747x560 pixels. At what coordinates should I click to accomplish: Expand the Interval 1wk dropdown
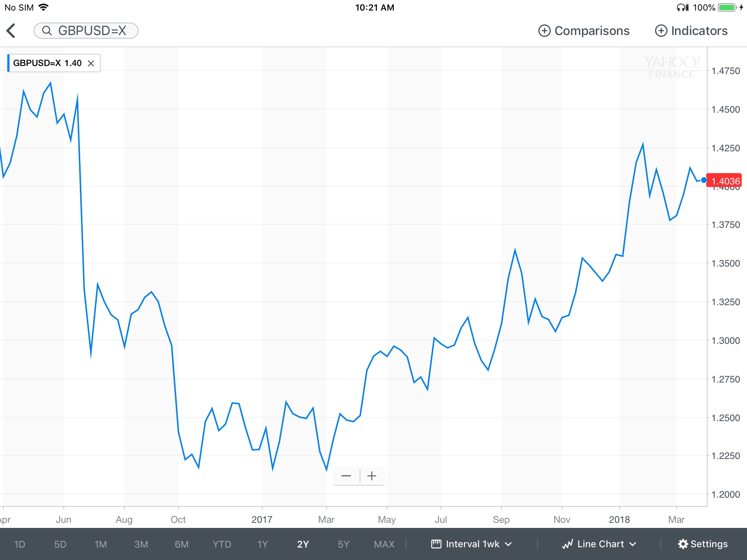click(x=472, y=544)
